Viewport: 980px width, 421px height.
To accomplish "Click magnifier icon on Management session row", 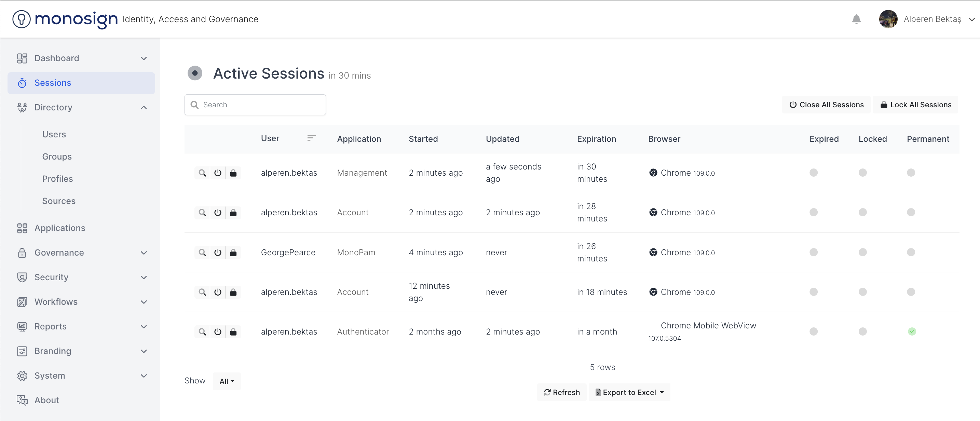I will pyautogui.click(x=202, y=173).
